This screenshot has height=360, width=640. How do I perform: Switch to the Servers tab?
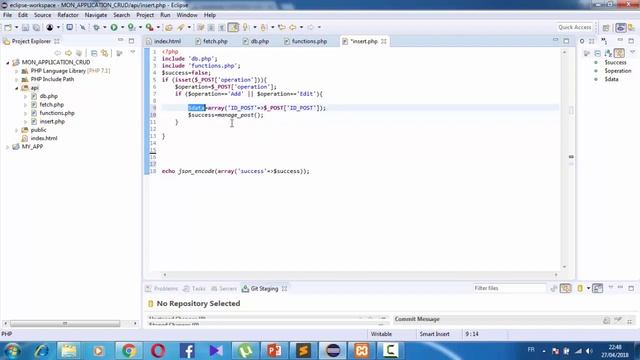[224, 289]
